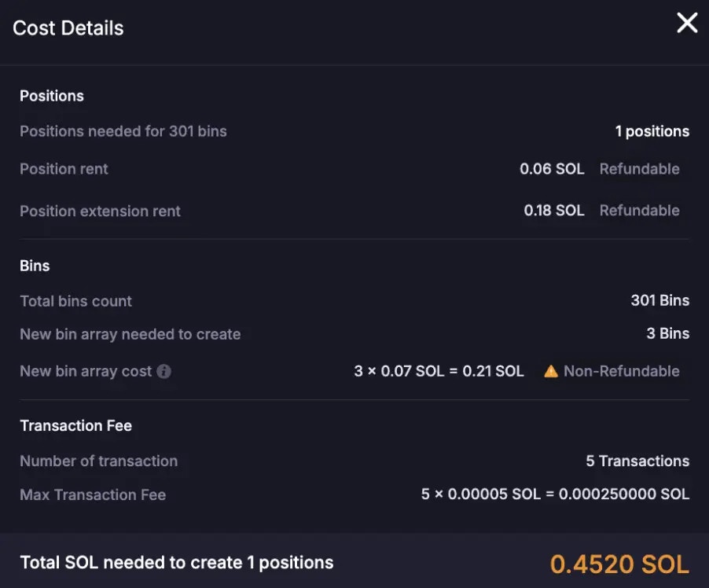Click the 0.4520 SOL total amount
The height and width of the screenshot is (588, 709).
619,564
